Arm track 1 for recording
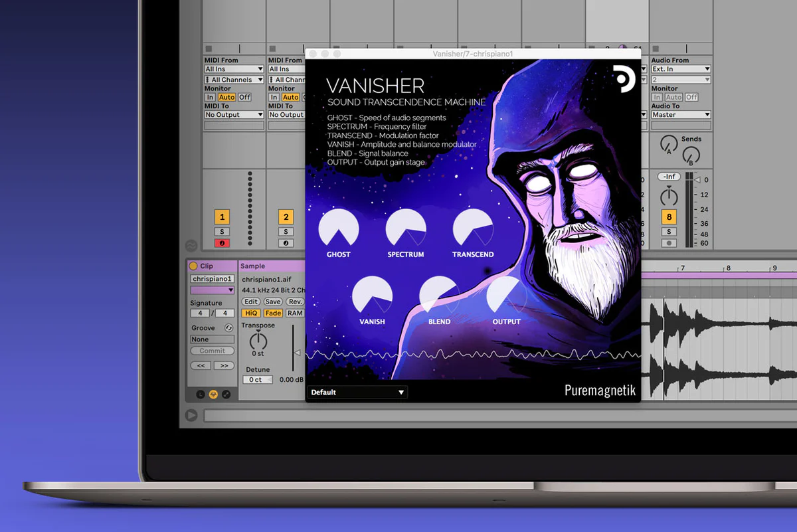The height and width of the screenshot is (532, 797). (222, 243)
